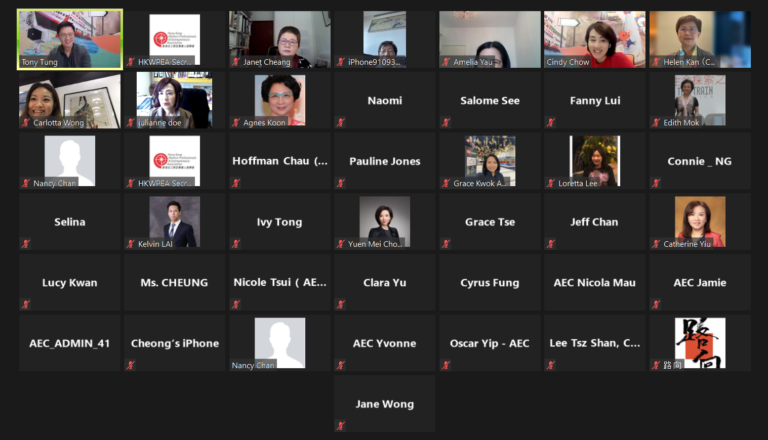Image resolution: width=768 pixels, height=440 pixels.
Task: Click Salome See's muted microphone icon
Action: [446, 122]
